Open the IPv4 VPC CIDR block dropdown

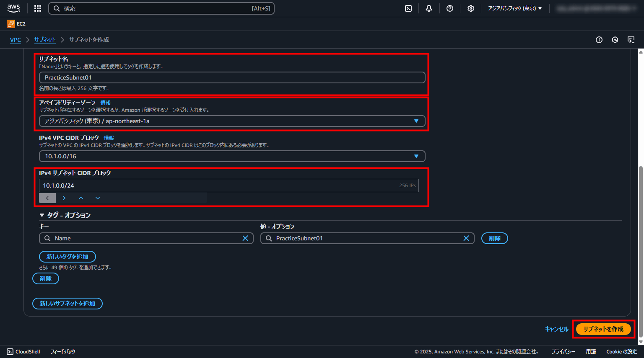click(x=232, y=156)
